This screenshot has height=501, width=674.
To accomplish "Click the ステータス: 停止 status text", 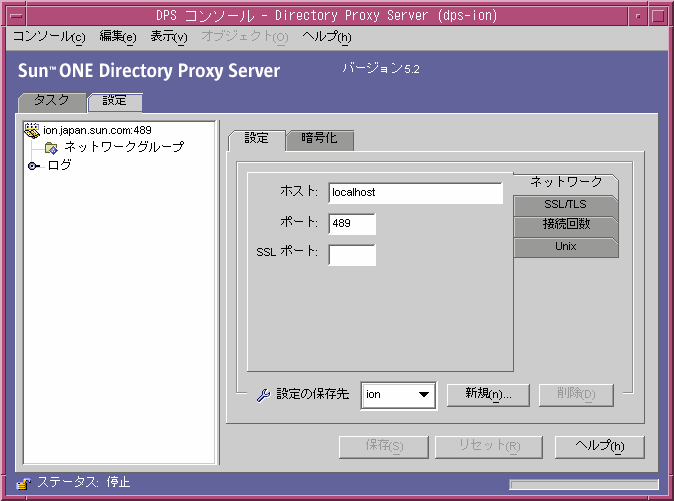I will coord(84,483).
